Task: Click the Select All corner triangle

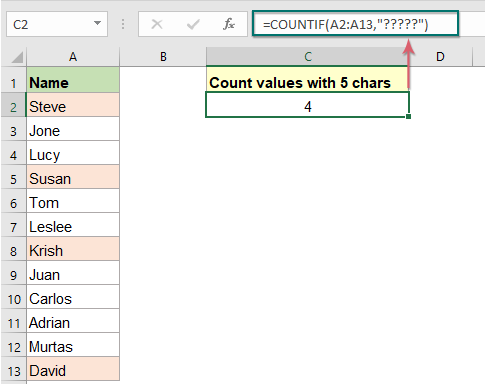Action: (x=17, y=57)
